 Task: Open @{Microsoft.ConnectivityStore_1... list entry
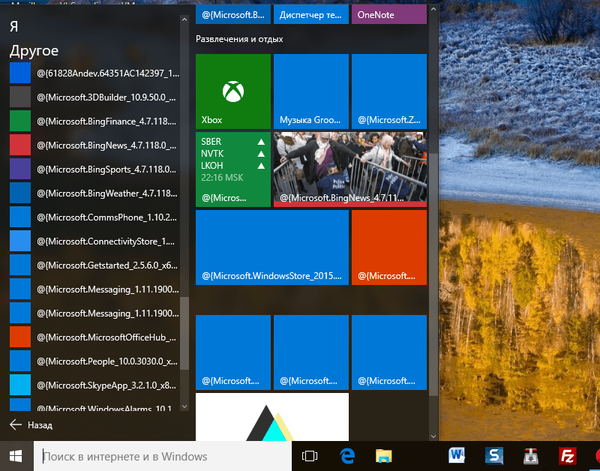point(94,241)
